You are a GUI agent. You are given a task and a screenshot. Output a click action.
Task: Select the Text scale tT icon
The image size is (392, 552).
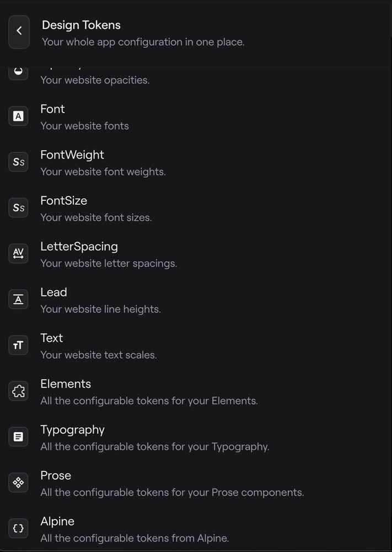pos(19,346)
